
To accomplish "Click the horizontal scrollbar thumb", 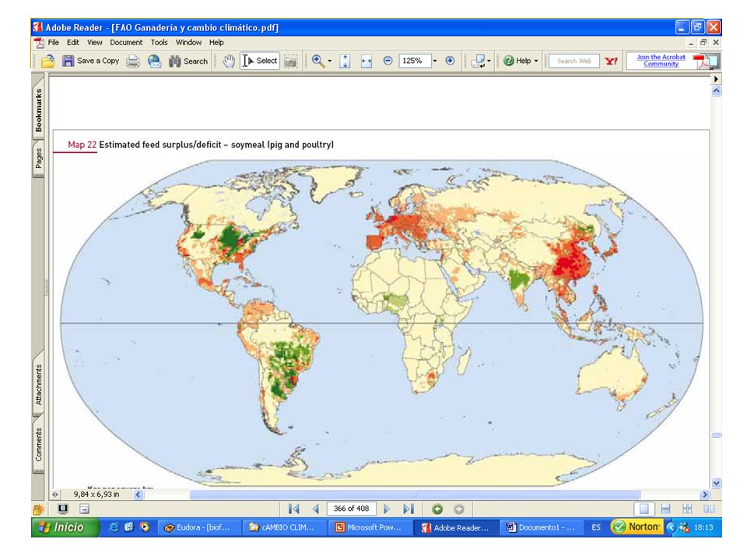I will (x=415, y=495).
